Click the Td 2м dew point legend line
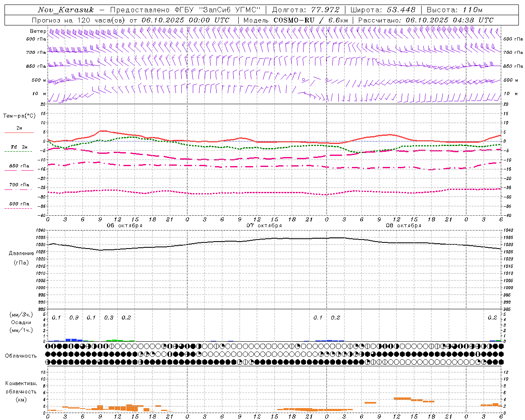This screenshot has width=525, height=420. [18, 152]
